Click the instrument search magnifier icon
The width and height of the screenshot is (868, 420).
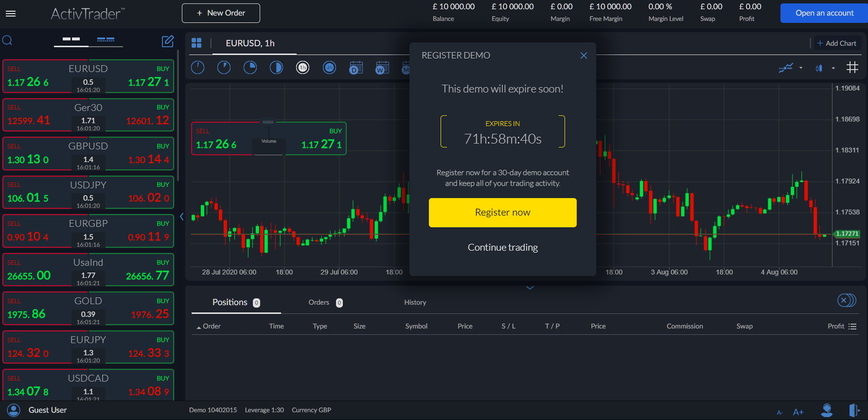[7, 40]
